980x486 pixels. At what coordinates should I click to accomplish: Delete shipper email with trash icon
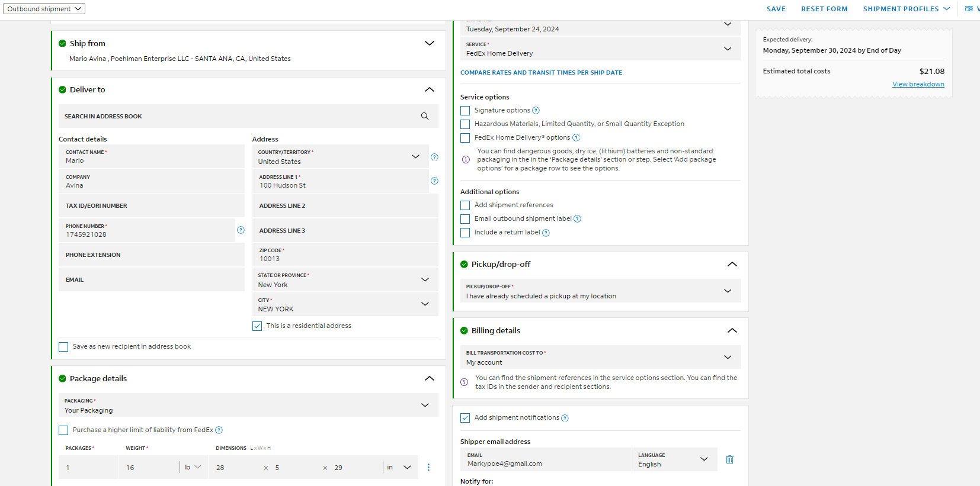tap(730, 459)
